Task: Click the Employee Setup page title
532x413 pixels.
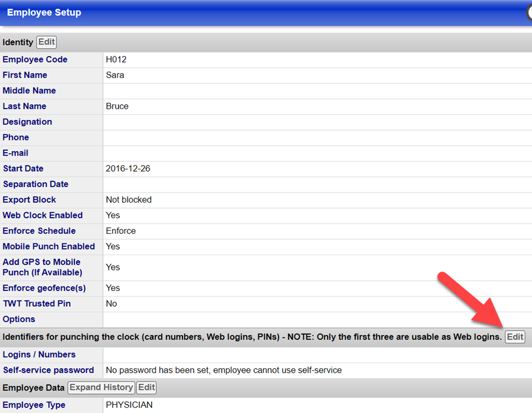Action: [44, 12]
